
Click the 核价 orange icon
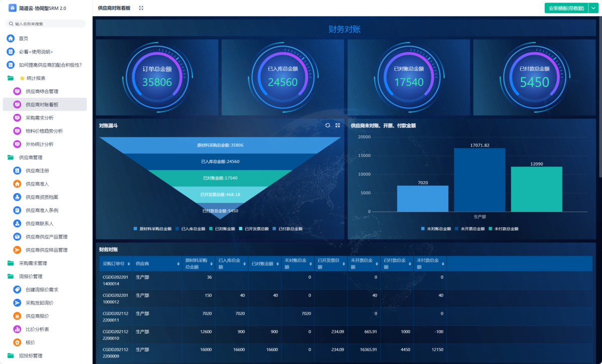coord(17,342)
